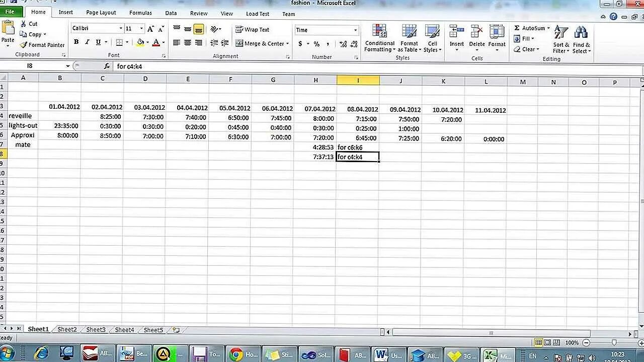
Task: Increase font size with grow-font icon
Action: (x=150, y=29)
